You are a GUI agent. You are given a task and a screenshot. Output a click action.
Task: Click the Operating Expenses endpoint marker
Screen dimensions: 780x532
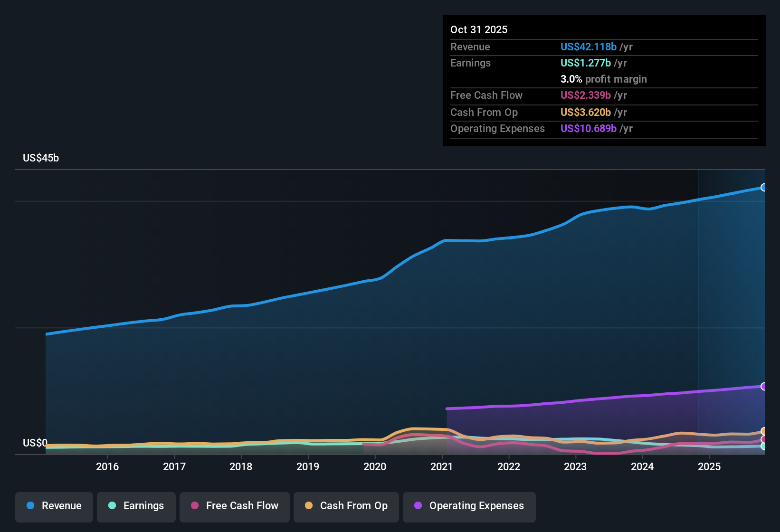coord(764,386)
